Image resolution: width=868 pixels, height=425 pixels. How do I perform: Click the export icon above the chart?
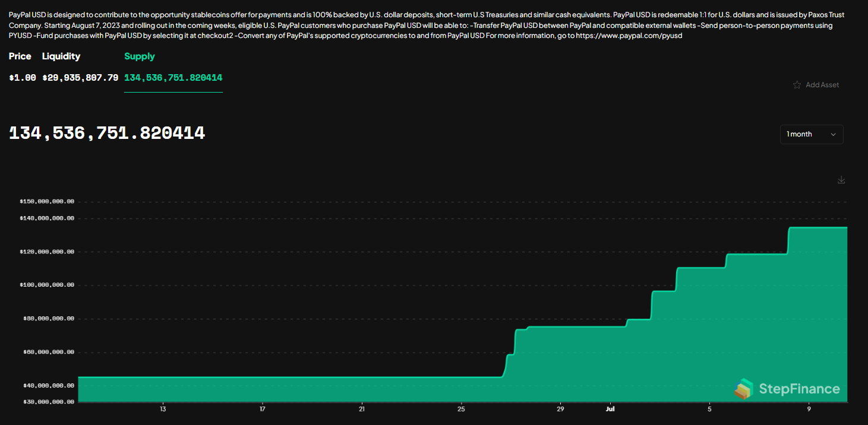tap(841, 179)
